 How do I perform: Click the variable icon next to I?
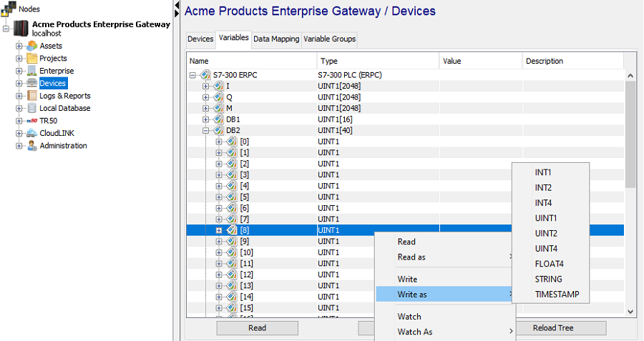coord(218,87)
